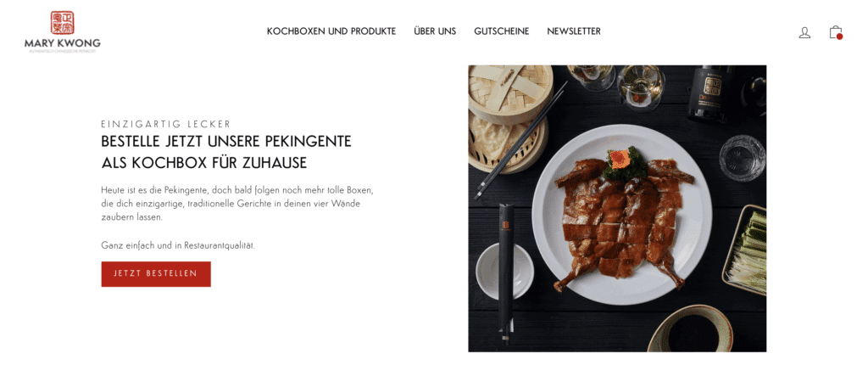Select Newsletter in the navigation
The image size is (868, 376).
coord(574,31)
